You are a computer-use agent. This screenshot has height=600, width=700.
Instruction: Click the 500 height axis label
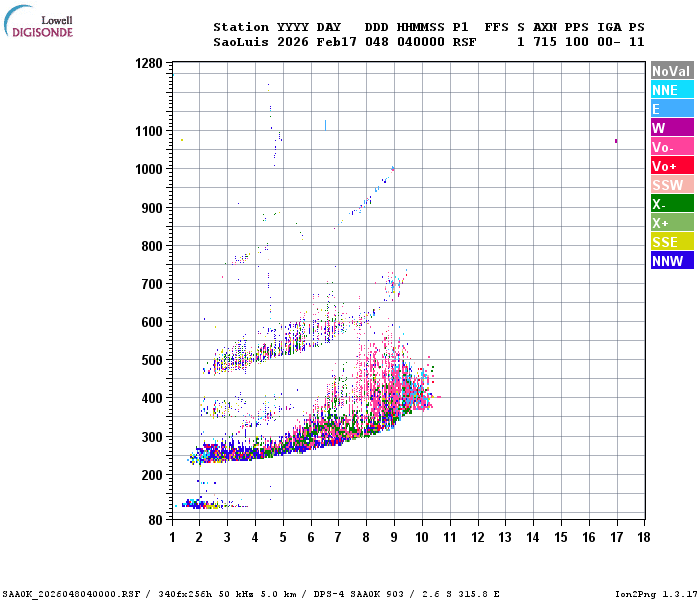(x=152, y=360)
